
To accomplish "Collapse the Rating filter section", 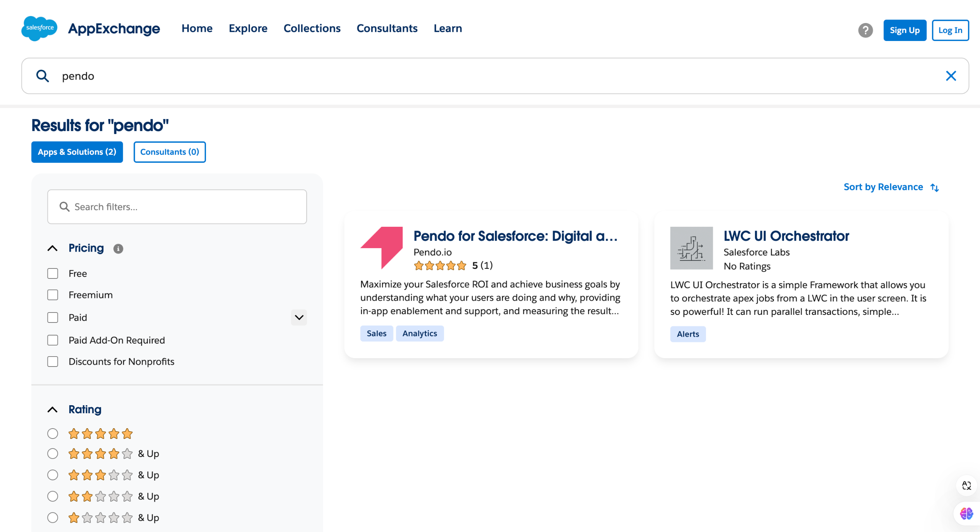I will (x=53, y=410).
